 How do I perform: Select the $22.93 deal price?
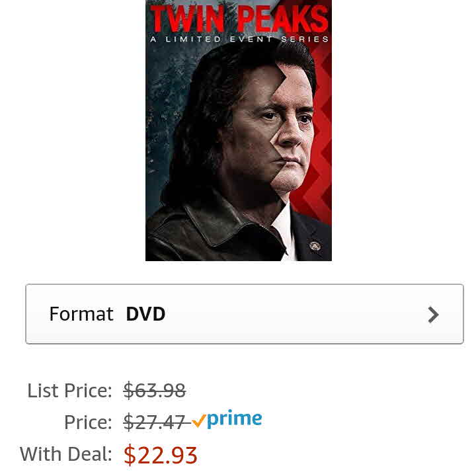pos(160,455)
